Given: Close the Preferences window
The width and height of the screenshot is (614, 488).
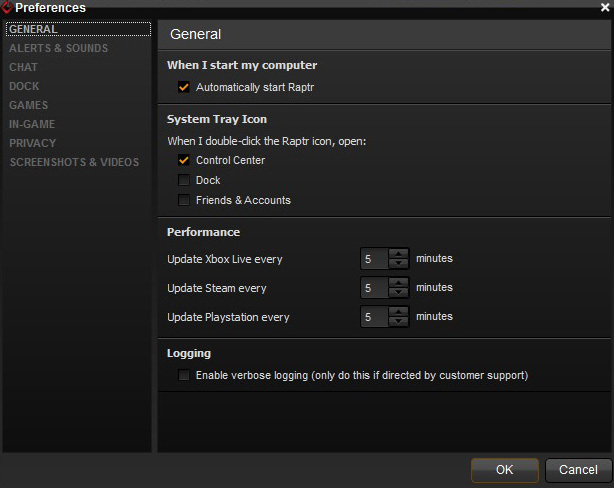Looking at the screenshot, I should tap(604, 8).
